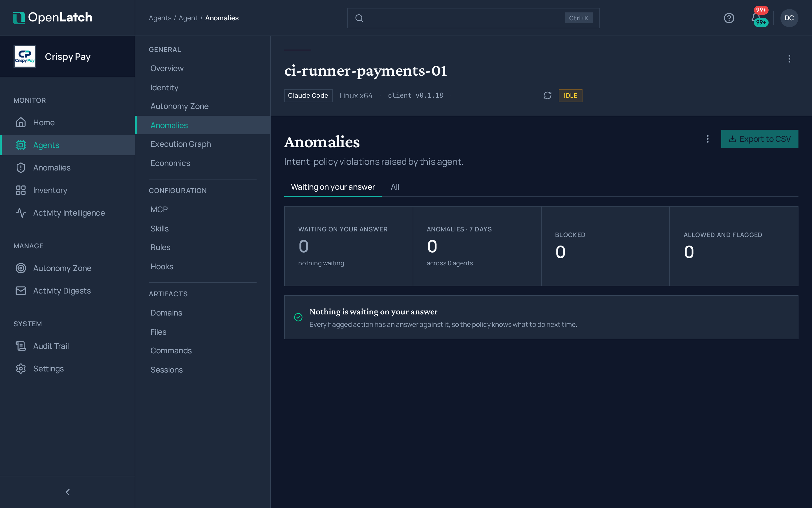
Task: Open the MCP configuration
Action: pos(203,209)
